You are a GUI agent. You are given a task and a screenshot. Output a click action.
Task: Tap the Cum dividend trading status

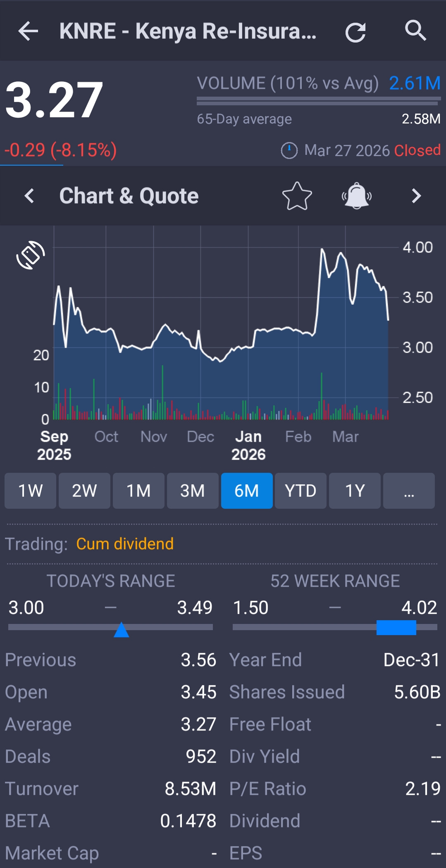pyautogui.click(x=125, y=544)
